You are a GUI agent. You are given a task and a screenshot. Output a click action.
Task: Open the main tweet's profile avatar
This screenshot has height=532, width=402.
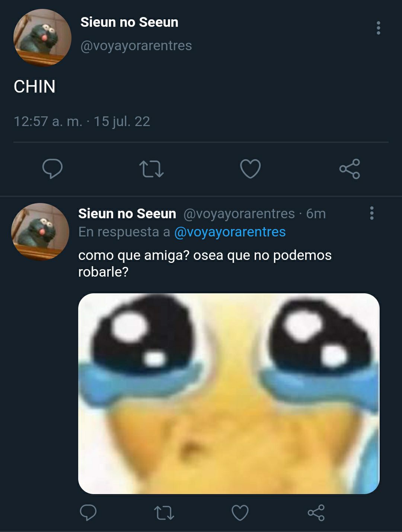tap(42, 38)
